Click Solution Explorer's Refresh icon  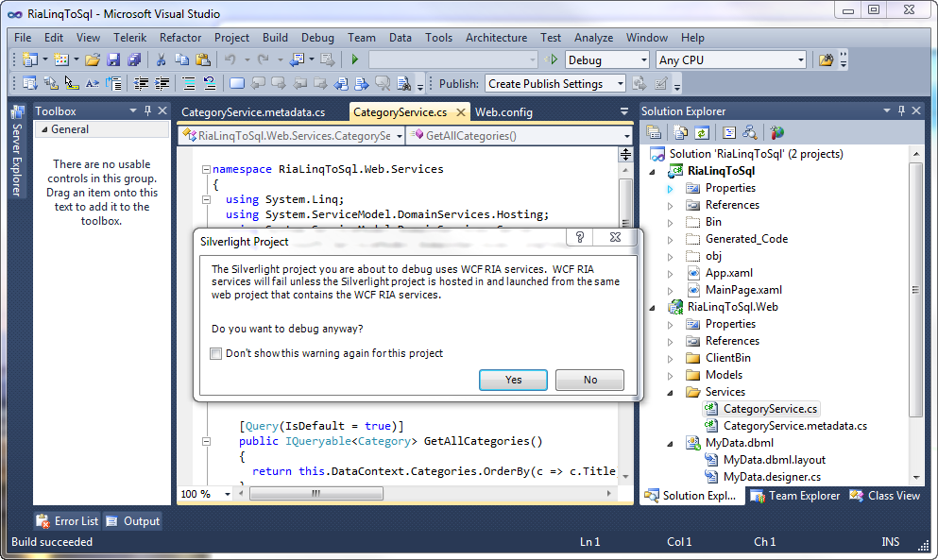coord(702,132)
